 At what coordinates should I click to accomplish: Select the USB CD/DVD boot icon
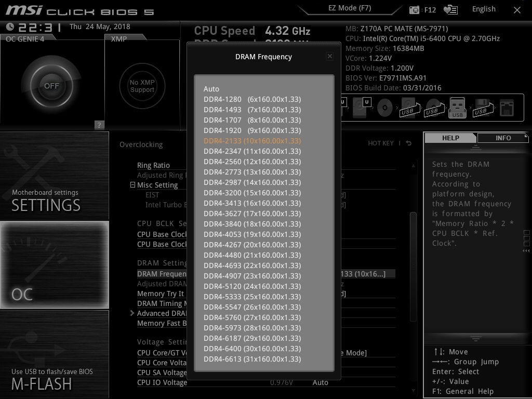click(x=434, y=108)
